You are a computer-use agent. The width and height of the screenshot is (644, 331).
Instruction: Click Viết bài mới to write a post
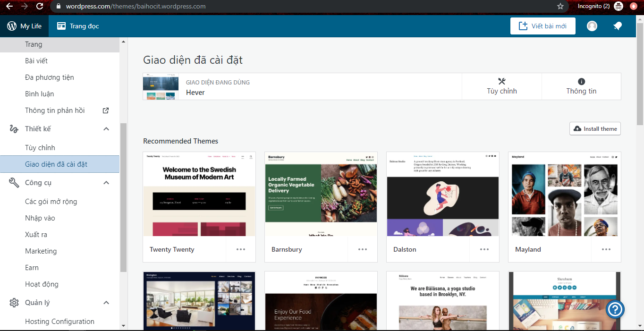[542, 26]
